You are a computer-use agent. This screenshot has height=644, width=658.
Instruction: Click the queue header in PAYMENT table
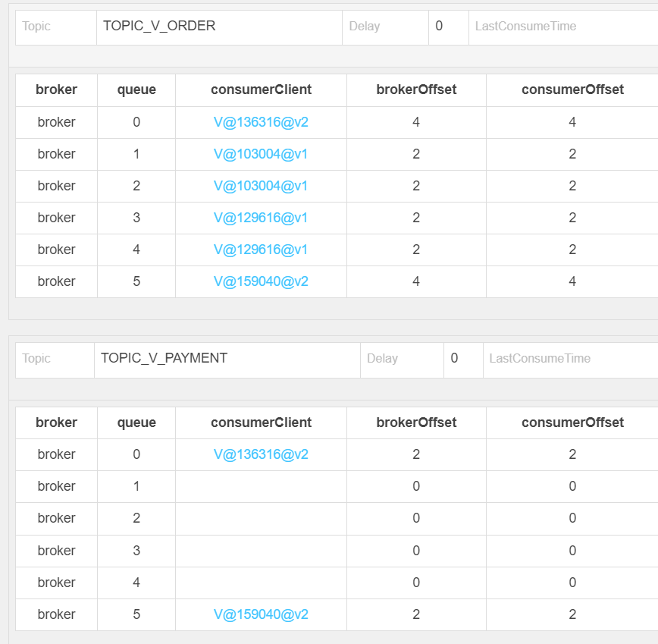(136, 423)
